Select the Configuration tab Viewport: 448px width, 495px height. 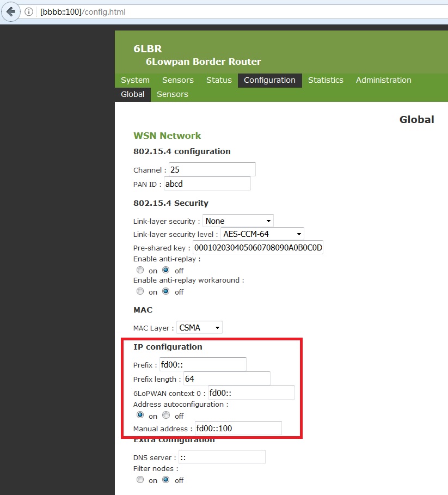tap(270, 80)
